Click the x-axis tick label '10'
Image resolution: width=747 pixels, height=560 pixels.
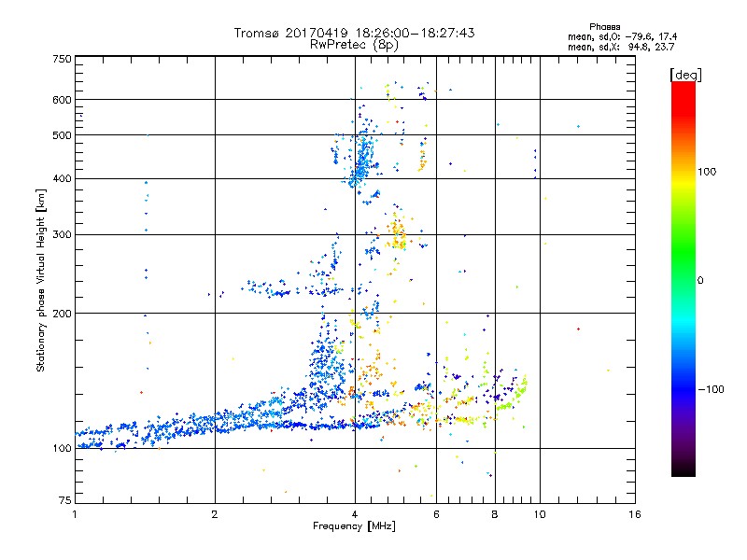click(540, 514)
